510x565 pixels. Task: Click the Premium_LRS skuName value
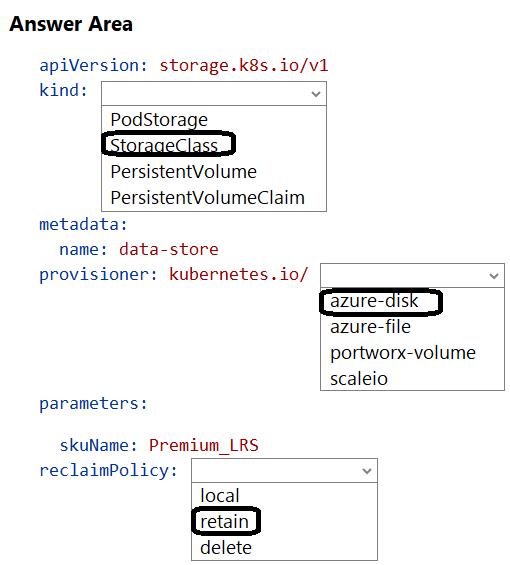pyautogui.click(x=204, y=445)
